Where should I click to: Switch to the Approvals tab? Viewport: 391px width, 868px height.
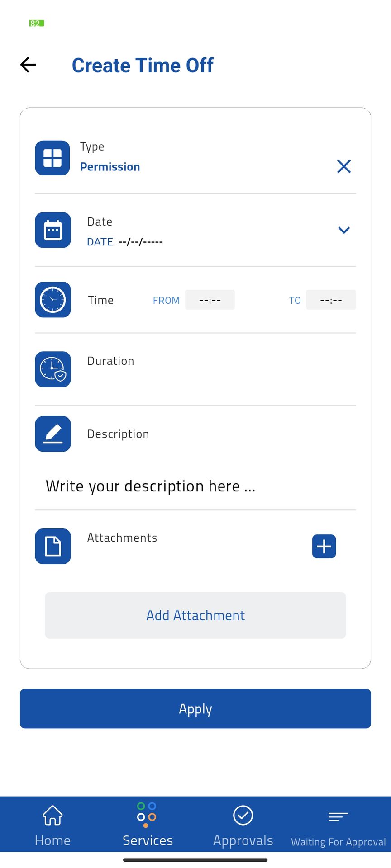click(x=243, y=826)
